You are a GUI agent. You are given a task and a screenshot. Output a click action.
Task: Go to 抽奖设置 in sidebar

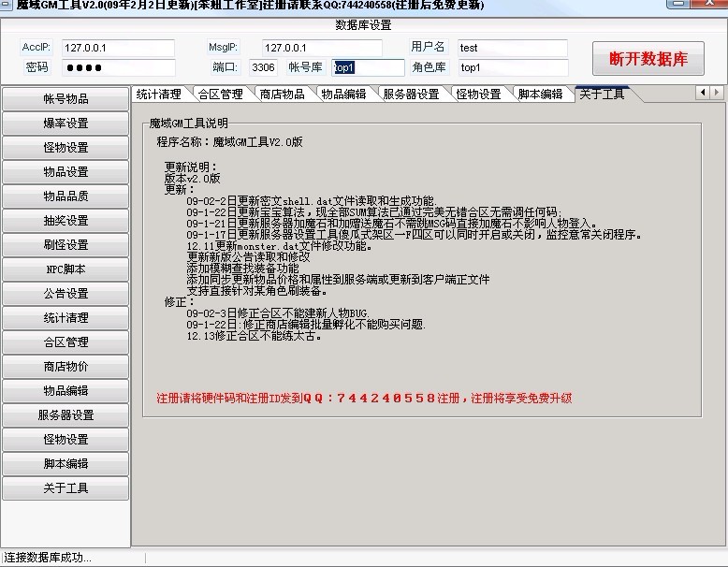66,221
